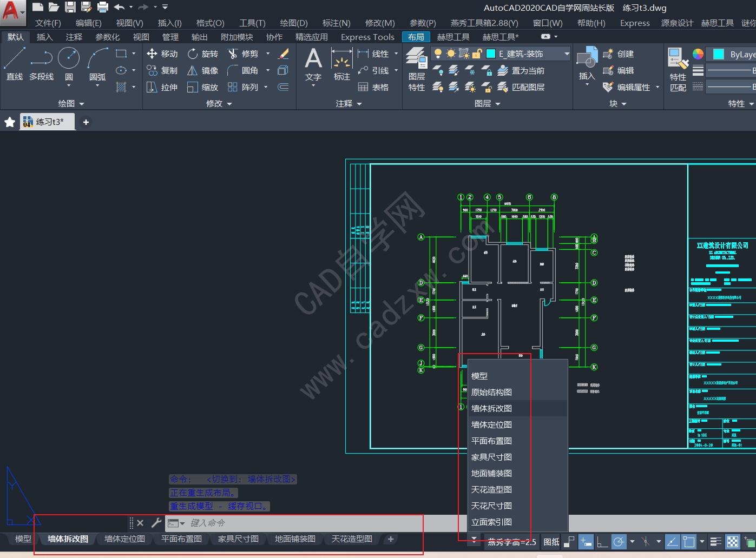This screenshot has width=756, height=558.
Task: Open the 文件(F) menu
Action: [x=48, y=23]
